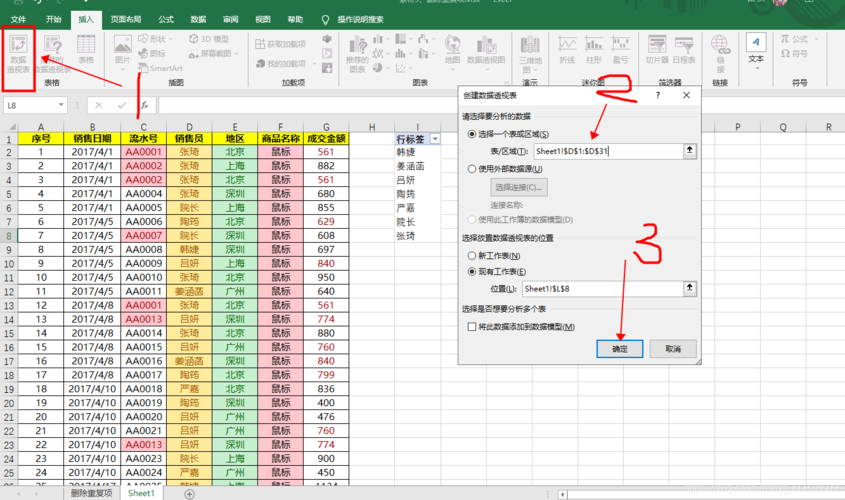This screenshot has width=845, height=500.
Task: Open 3D Models (3D 模型) option
Action: click(x=209, y=39)
